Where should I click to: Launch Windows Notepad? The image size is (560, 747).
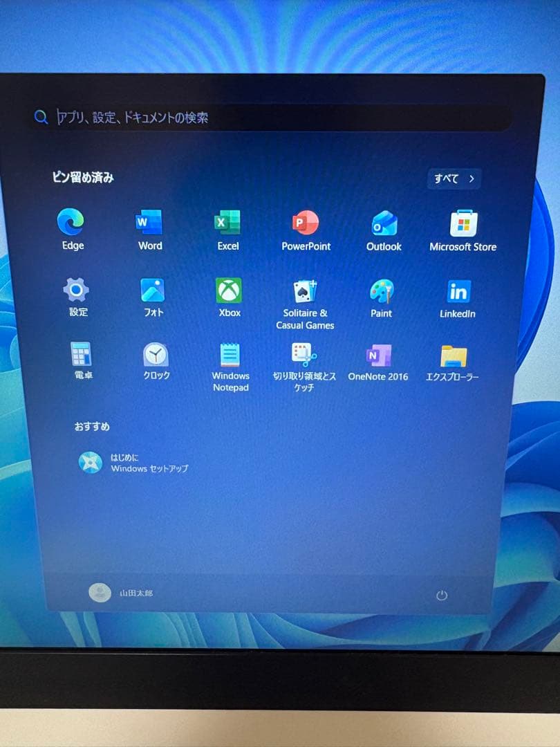pyautogui.click(x=230, y=354)
